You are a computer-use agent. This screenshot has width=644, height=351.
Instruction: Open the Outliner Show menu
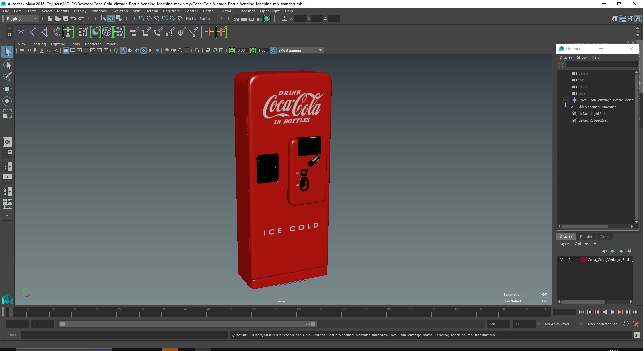click(582, 57)
